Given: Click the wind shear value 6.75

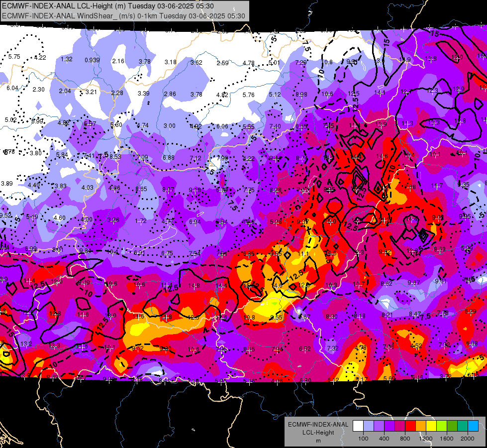Looking at the screenshot, I should [x=167, y=253].
